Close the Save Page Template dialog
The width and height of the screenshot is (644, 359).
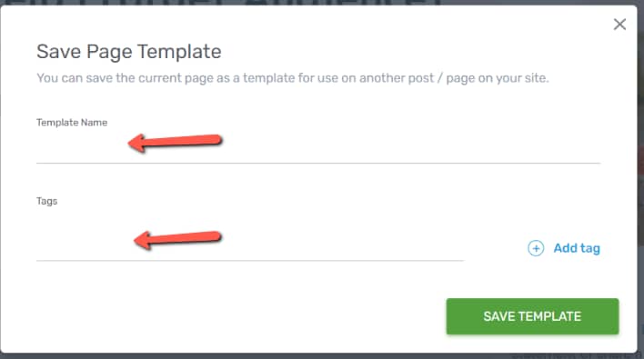point(619,25)
